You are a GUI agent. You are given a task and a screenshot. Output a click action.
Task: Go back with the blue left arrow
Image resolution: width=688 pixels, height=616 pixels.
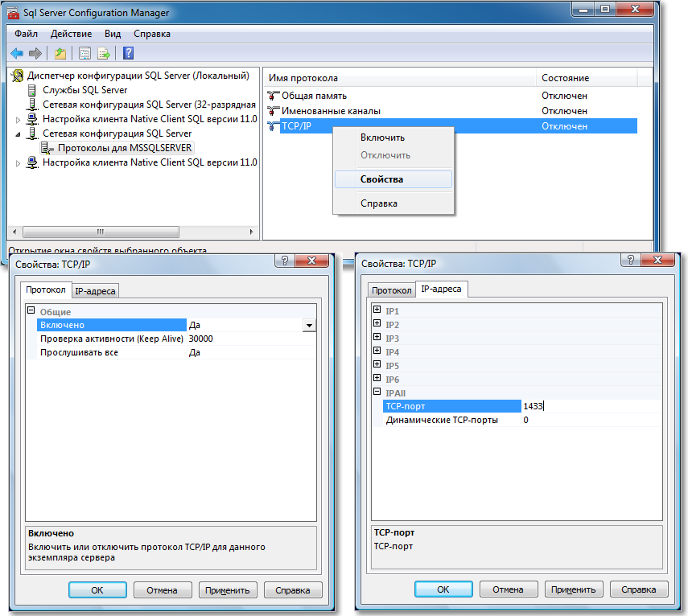17,54
